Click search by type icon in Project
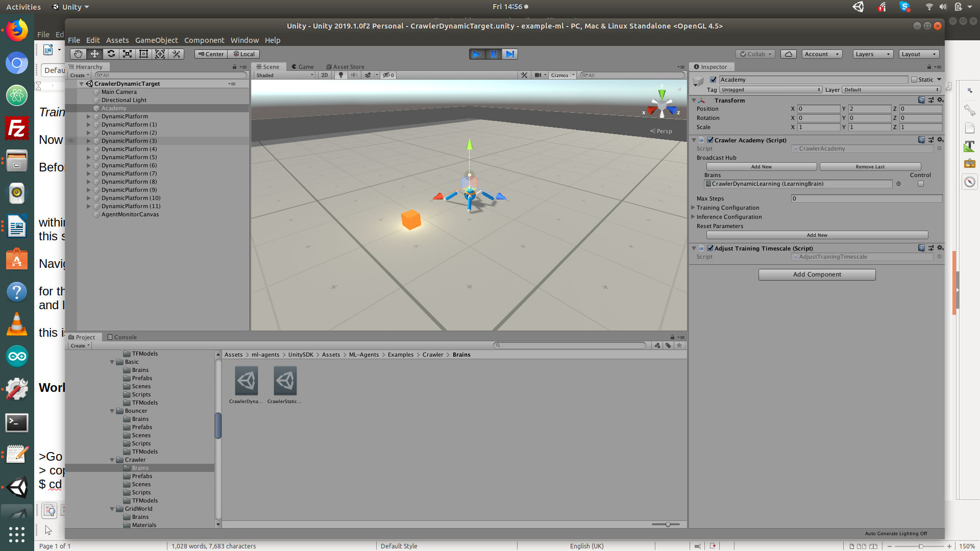980x551 pixels. click(657, 345)
